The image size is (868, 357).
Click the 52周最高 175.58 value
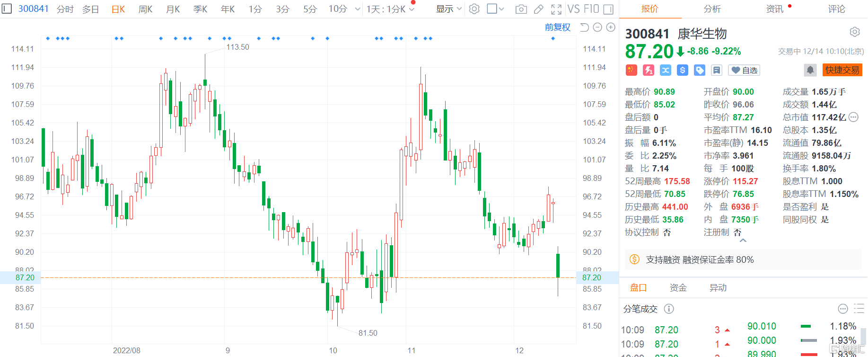pos(676,181)
